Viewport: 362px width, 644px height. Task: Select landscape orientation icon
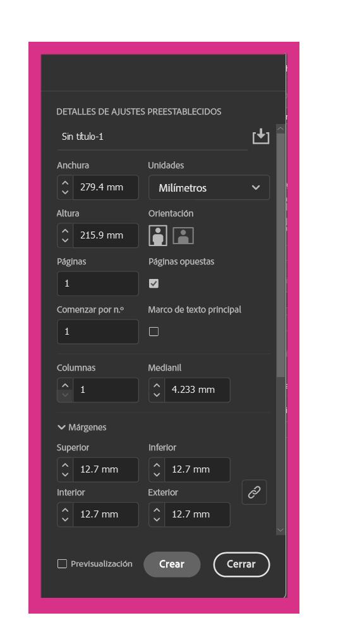click(x=183, y=236)
